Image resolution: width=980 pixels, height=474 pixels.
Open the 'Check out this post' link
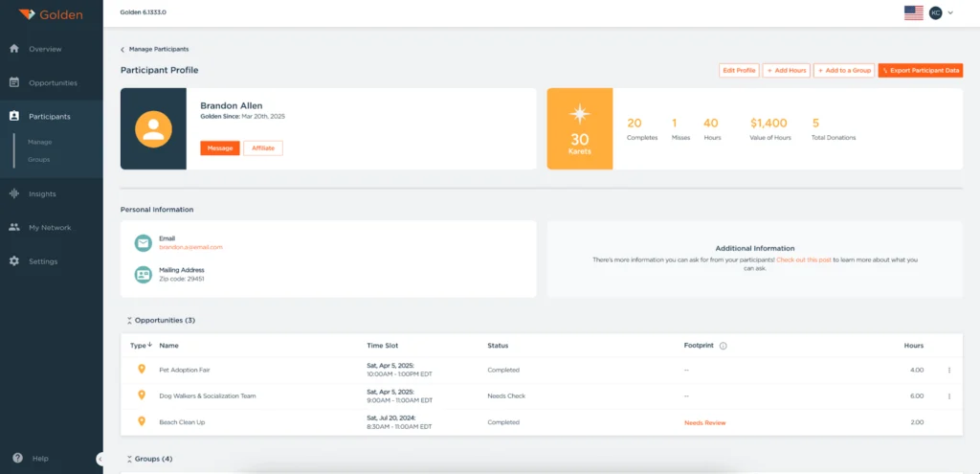pos(804,259)
